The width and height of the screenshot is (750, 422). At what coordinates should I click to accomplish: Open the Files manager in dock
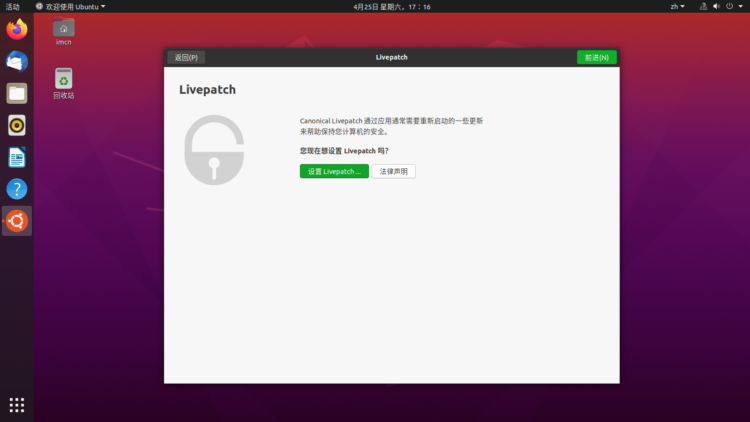pyautogui.click(x=16, y=93)
